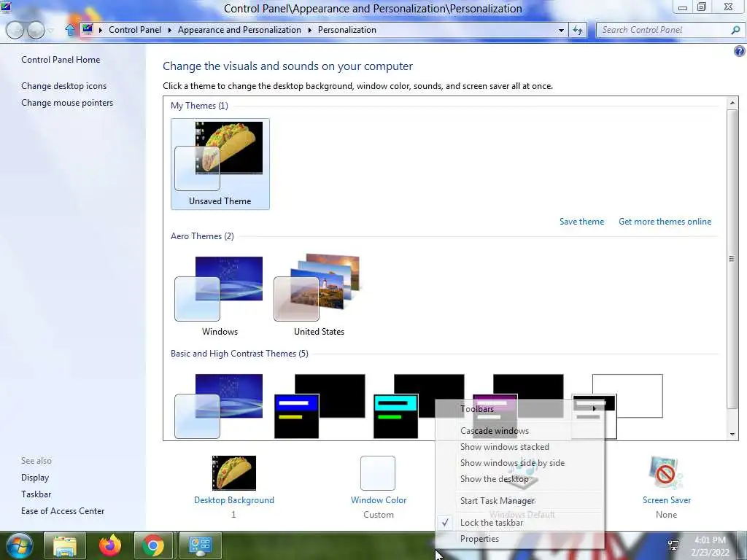Click Window Color label link
747x560 pixels.
tap(379, 500)
